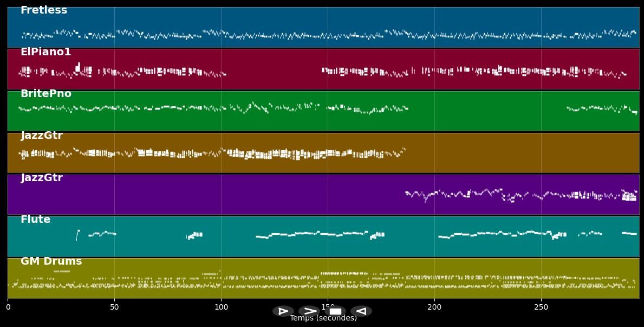Image resolution: width=644 pixels, height=327 pixels.
Task: Jump to the 200 second axis tick
Action: click(x=434, y=307)
